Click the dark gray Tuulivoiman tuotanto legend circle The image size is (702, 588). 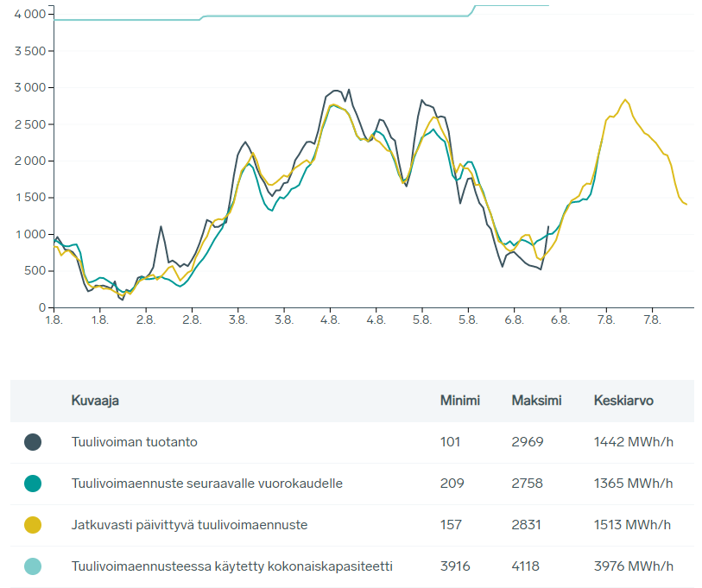coord(33,442)
